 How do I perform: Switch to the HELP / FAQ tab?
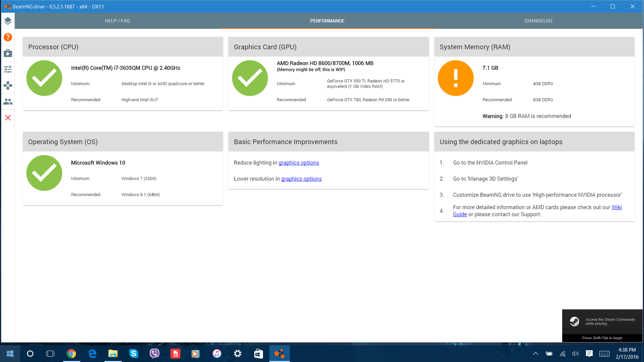pos(117,21)
